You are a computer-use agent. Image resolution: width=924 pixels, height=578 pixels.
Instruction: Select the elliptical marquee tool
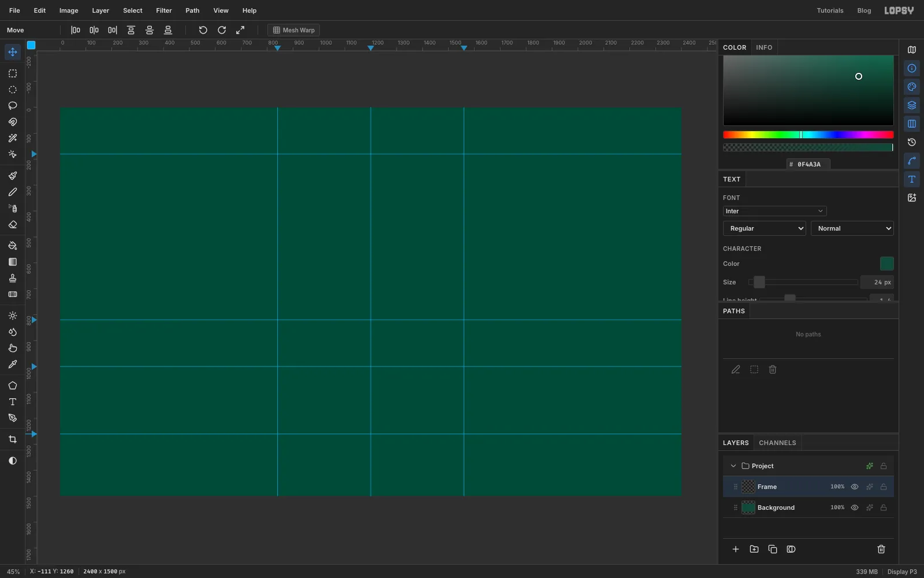coord(13,90)
